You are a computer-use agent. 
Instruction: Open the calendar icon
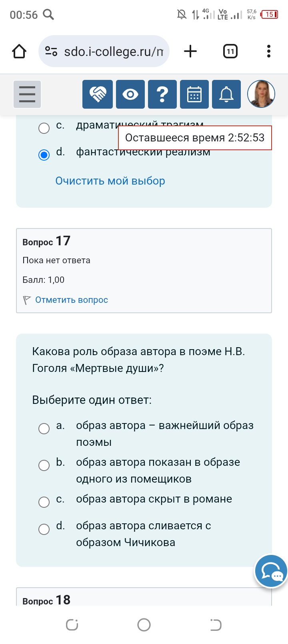[194, 94]
